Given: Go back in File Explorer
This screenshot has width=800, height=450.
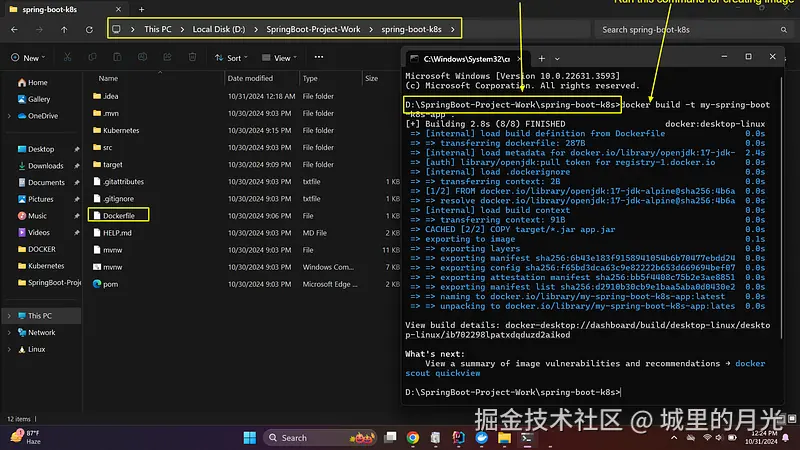Looking at the screenshot, I should pyautogui.click(x=14, y=30).
